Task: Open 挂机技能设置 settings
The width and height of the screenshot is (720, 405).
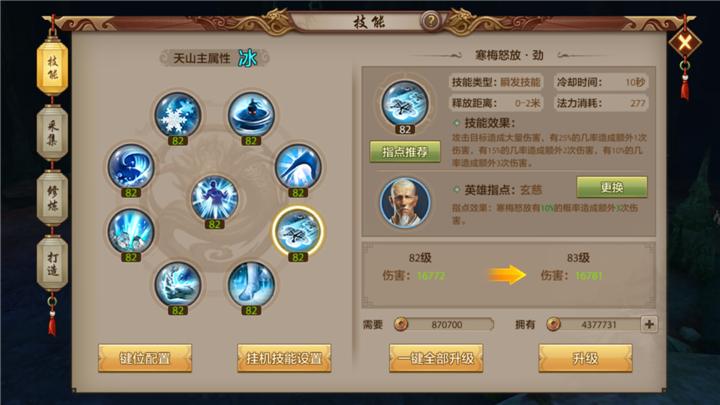Action: pyautogui.click(x=284, y=358)
